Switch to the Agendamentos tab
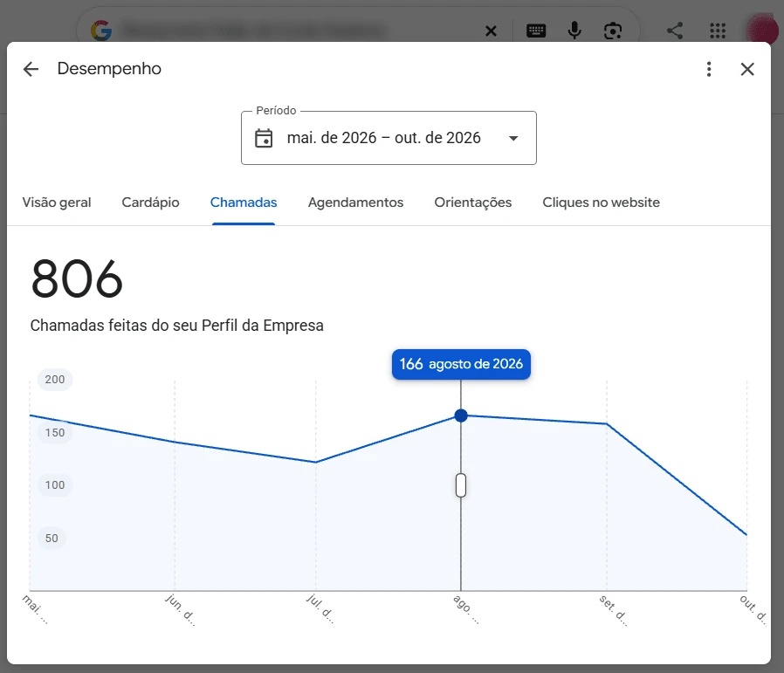Viewport: 784px width, 673px height. point(355,203)
